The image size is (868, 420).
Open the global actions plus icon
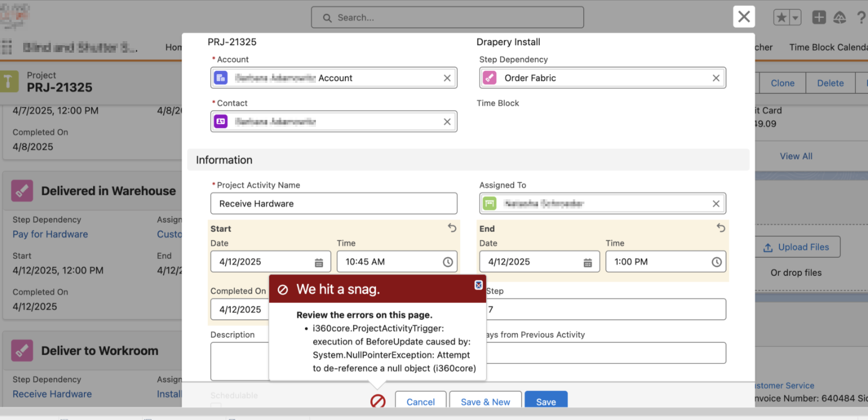tap(819, 17)
